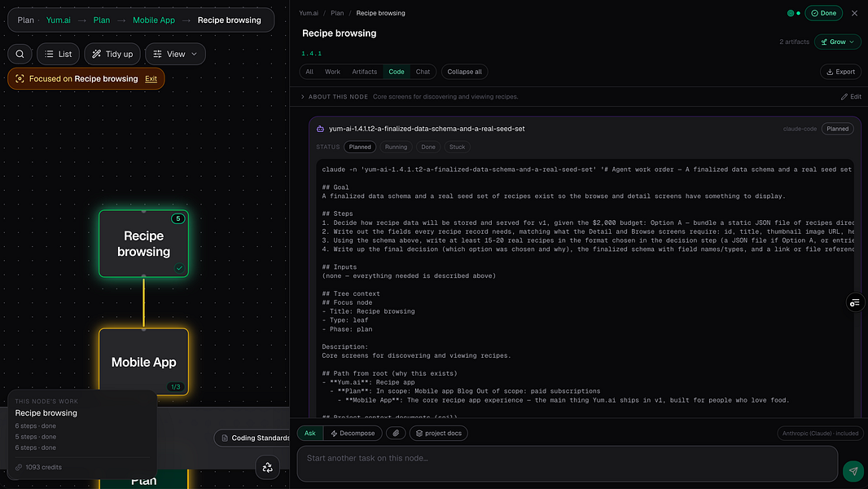Set task status to Stuck

point(457,148)
